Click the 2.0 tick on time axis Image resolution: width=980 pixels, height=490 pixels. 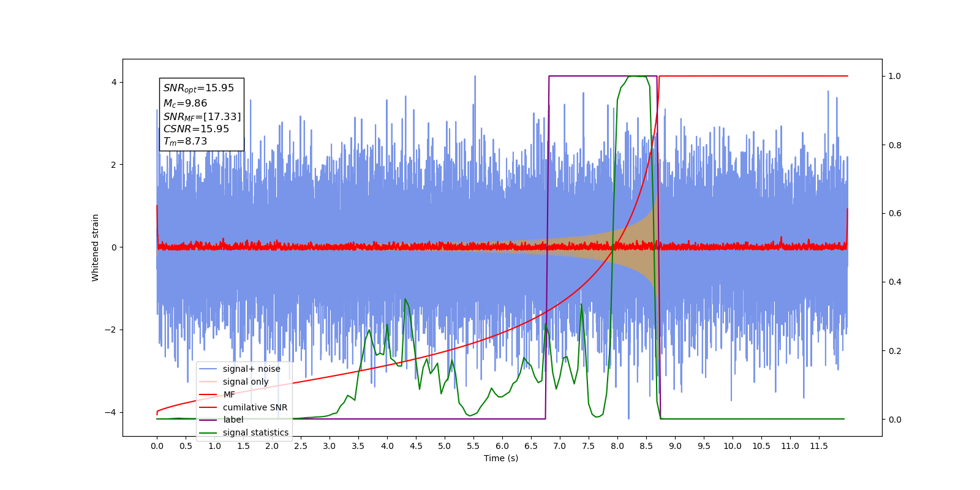272,446
